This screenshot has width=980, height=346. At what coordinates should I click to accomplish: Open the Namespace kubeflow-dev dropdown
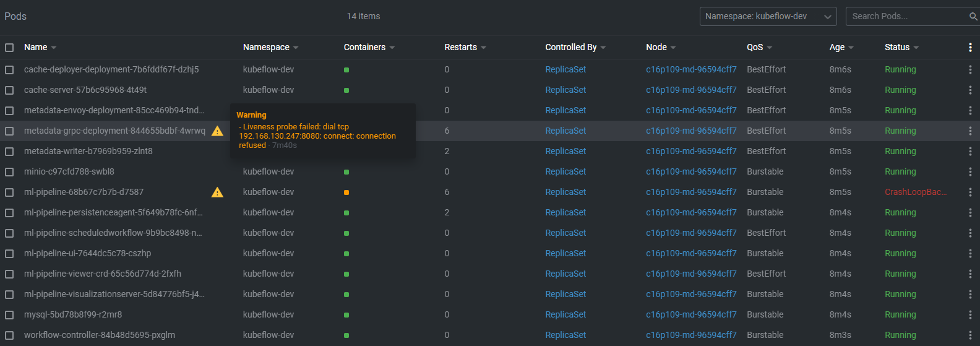coord(768,17)
